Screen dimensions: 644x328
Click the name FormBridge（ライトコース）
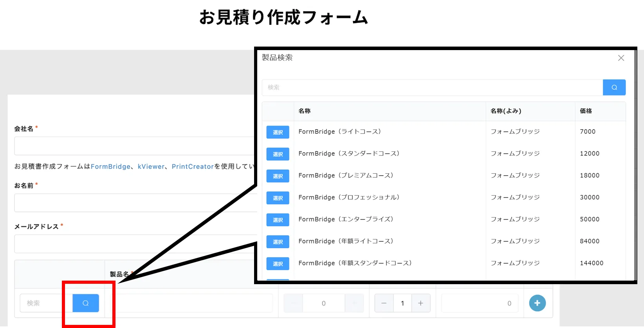pyautogui.click(x=340, y=132)
